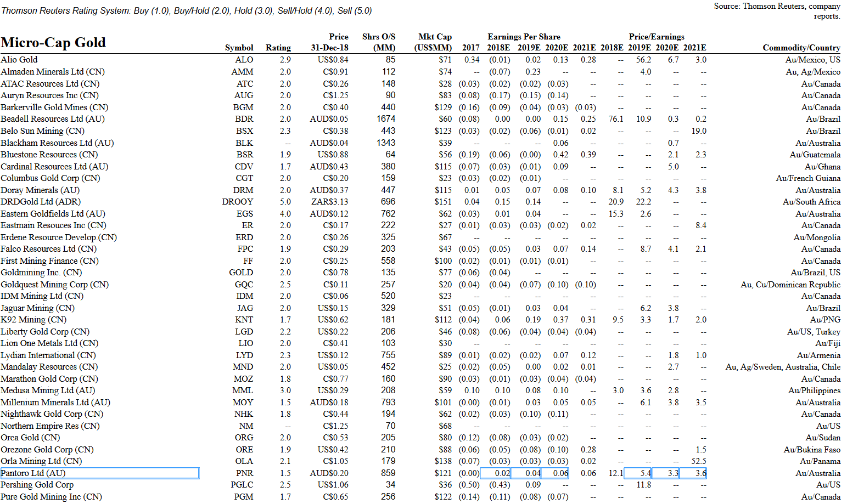Click the "First Mining Finance (CN)" company name
This screenshot has height=504, width=847.
click(49, 261)
